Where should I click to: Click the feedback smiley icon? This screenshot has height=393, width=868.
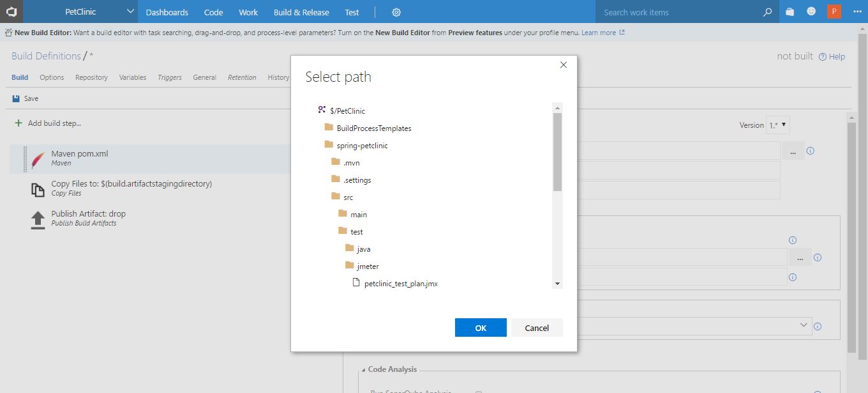pyautogui.click(x=811, y=12)
